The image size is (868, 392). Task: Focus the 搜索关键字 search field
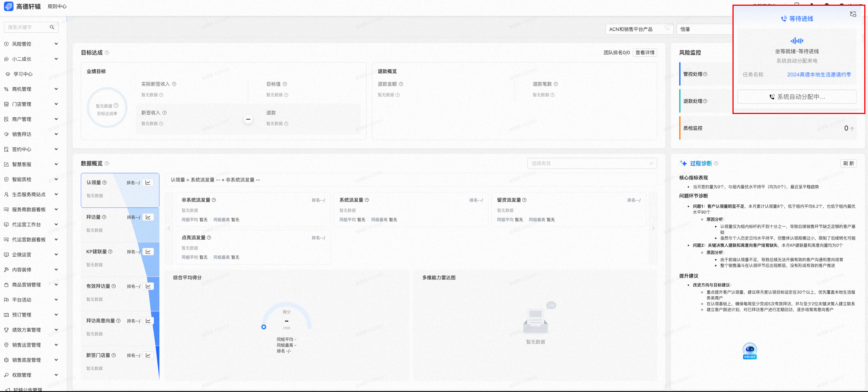pyautogui.click(x=31, y=27)
